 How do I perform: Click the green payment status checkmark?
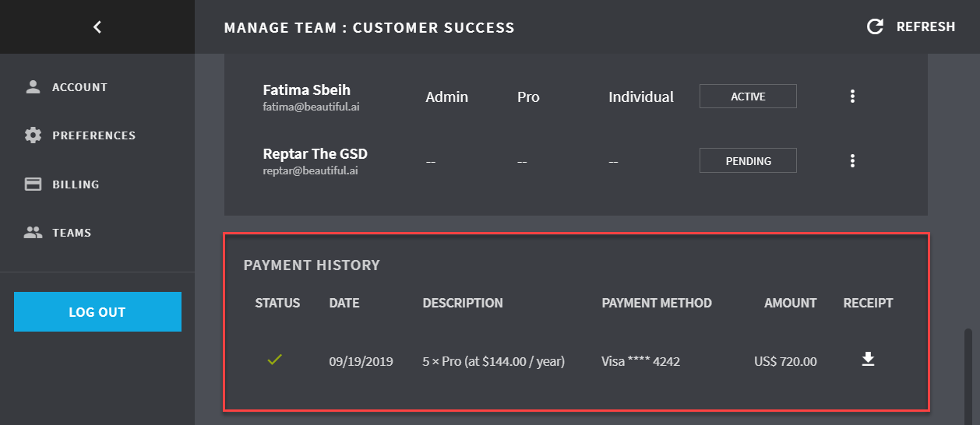274,360
